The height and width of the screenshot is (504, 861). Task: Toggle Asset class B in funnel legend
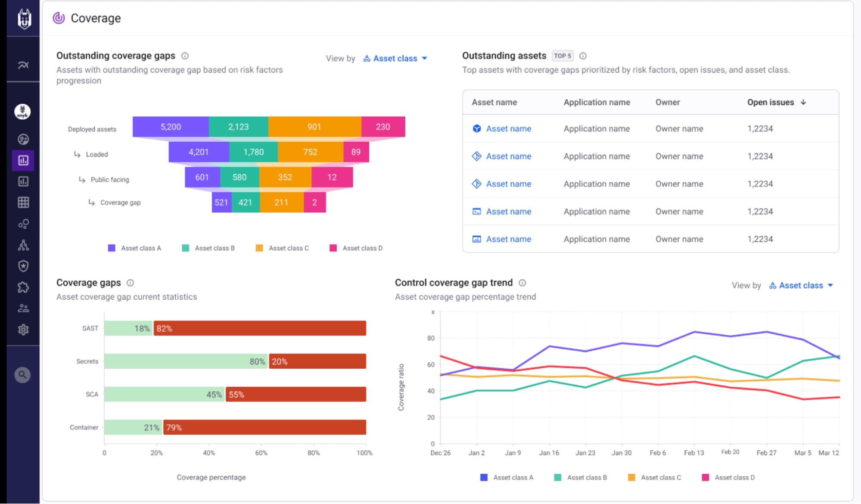click(208, 248)
